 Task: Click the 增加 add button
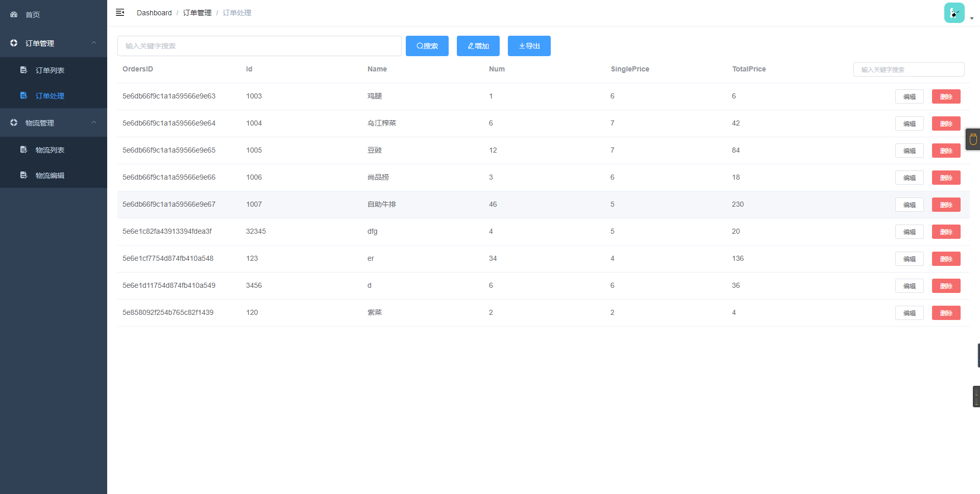coord(478,46)
